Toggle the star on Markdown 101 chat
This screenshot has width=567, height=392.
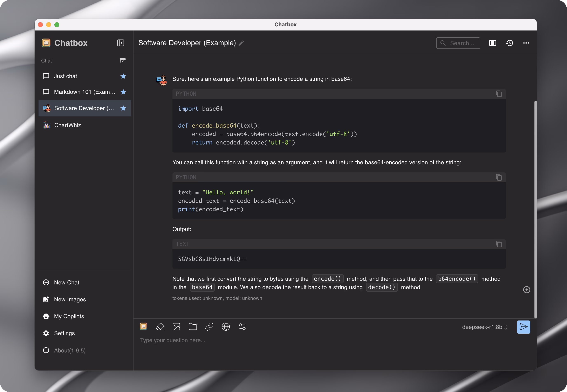pyautogui.click(x=123, y=92)
